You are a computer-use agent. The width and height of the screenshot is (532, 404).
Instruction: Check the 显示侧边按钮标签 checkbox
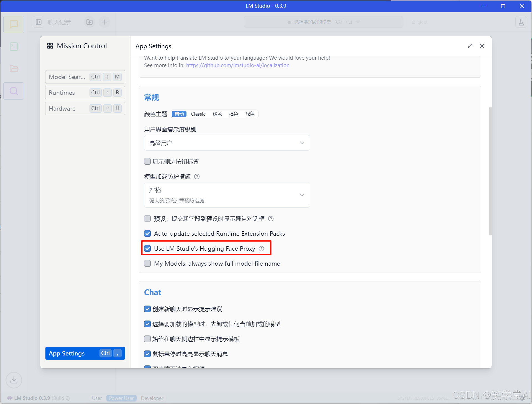point(148,161)
